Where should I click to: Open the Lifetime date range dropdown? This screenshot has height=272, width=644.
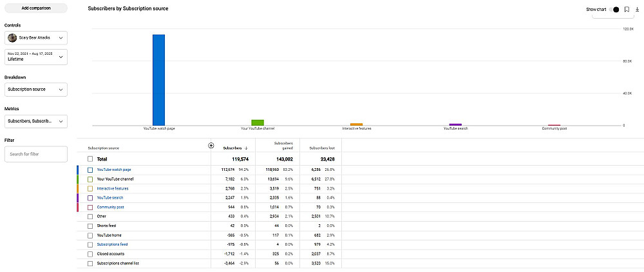(36, 57)
